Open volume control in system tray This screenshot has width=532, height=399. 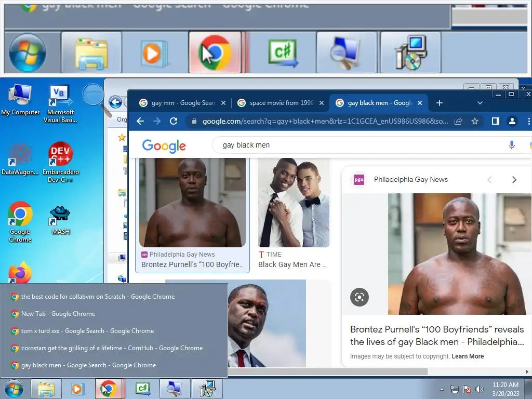479,389
